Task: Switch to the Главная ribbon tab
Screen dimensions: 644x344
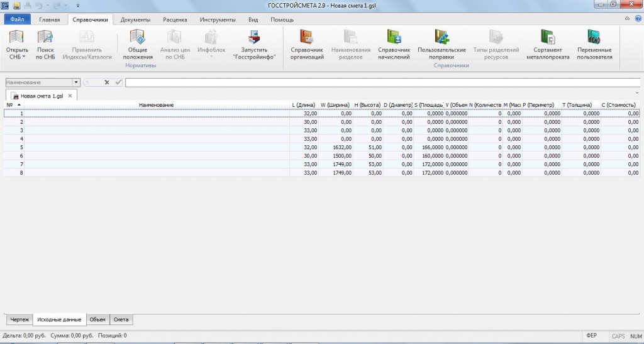Action: click(49, 19)
